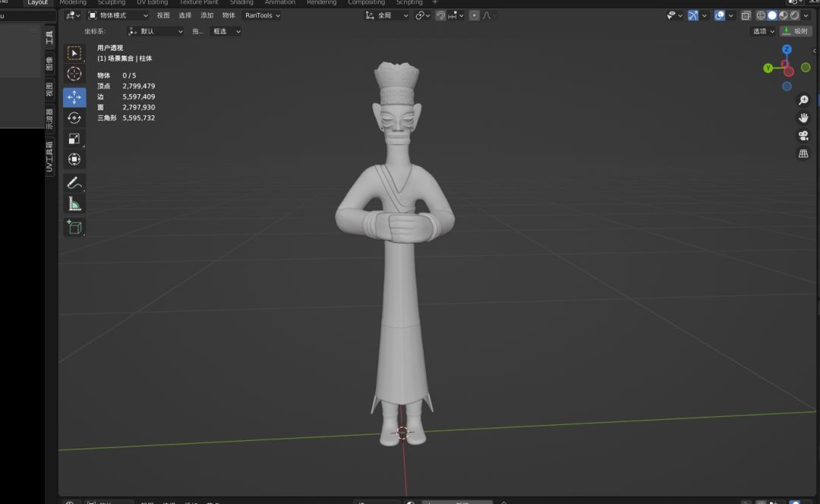Open the RanTools dropdown menu
Screen dimensions: 820x504
tap(263, 16)
